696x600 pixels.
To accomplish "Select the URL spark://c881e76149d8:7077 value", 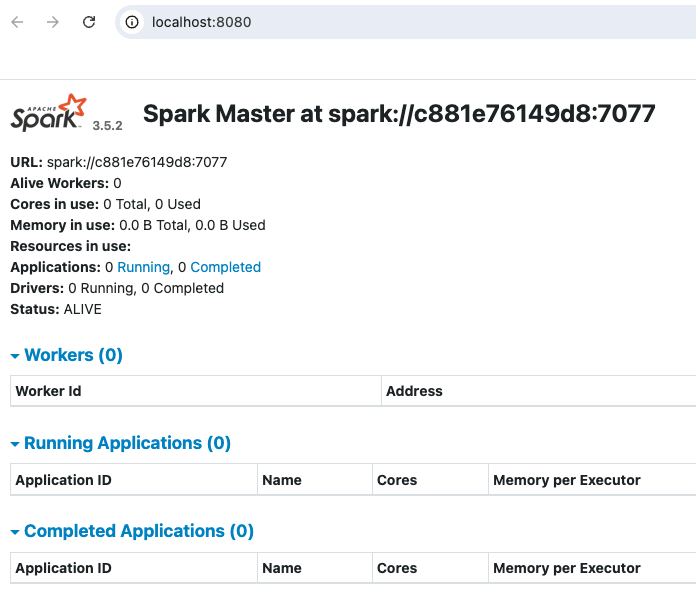I will pos(137,162).
